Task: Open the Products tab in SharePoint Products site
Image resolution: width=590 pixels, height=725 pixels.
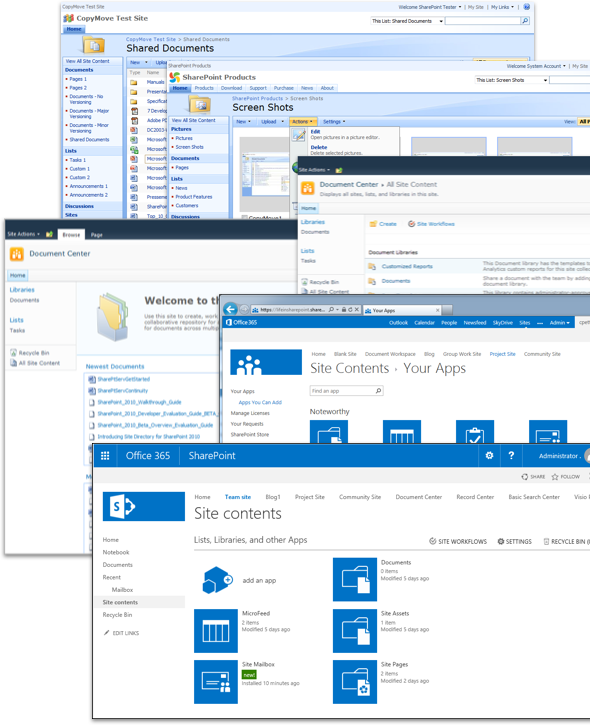Action: pos(204,88)
